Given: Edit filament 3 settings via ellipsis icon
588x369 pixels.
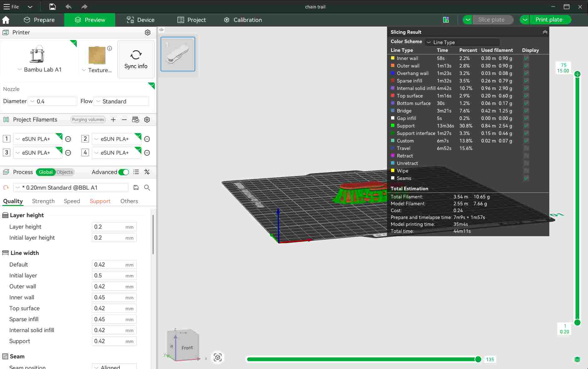Looking at the screenshot, I should tap(68, 153).
